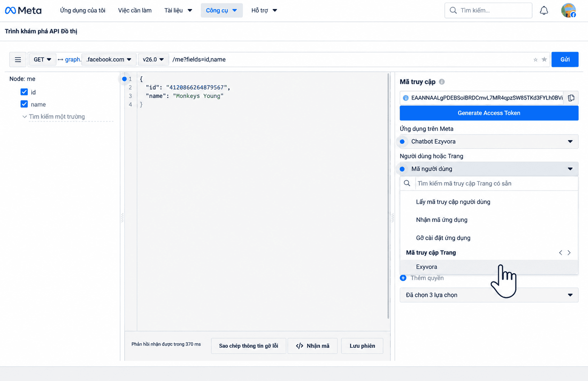Click the plus icon beside Thêm quyền

coord(403,278)
